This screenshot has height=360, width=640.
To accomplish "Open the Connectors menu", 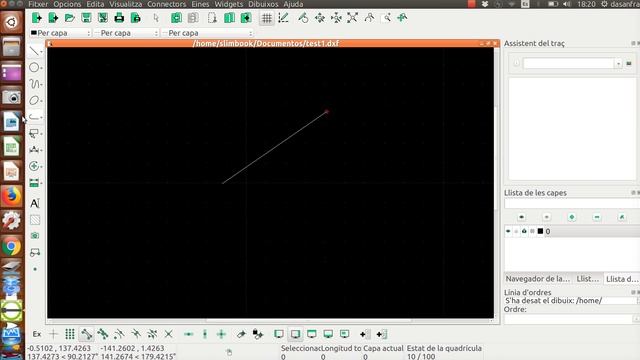I will click(166, 4).
